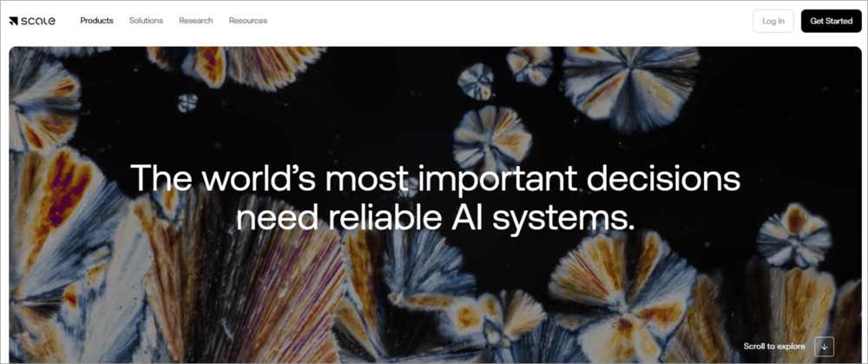
Task: Click the hero headline about AI systems
Action: 435,197
